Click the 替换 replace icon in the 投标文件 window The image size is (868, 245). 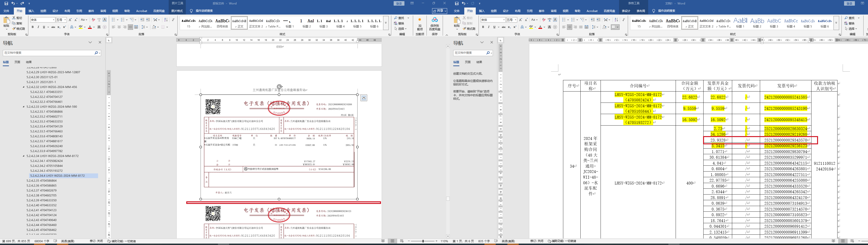point(399,23)
